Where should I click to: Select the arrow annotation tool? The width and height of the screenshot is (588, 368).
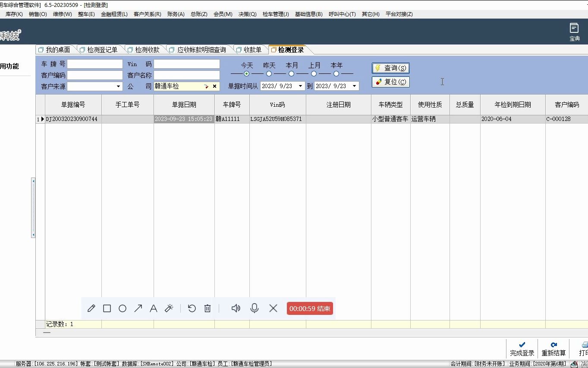[138, 308]
